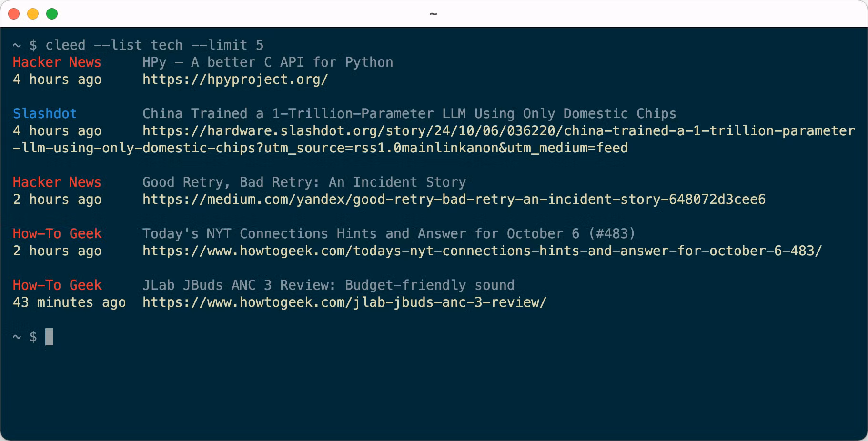Click the green fullscreen window button

tap(52, 14)
